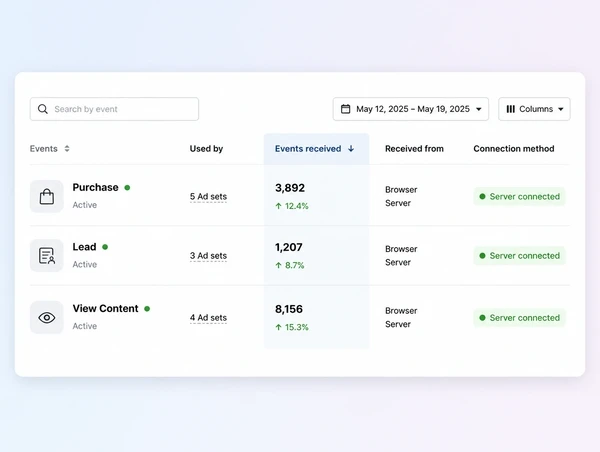Screen dimensions: 600x452
Task: Click Browser in the Purchase row
Action: 401,190
